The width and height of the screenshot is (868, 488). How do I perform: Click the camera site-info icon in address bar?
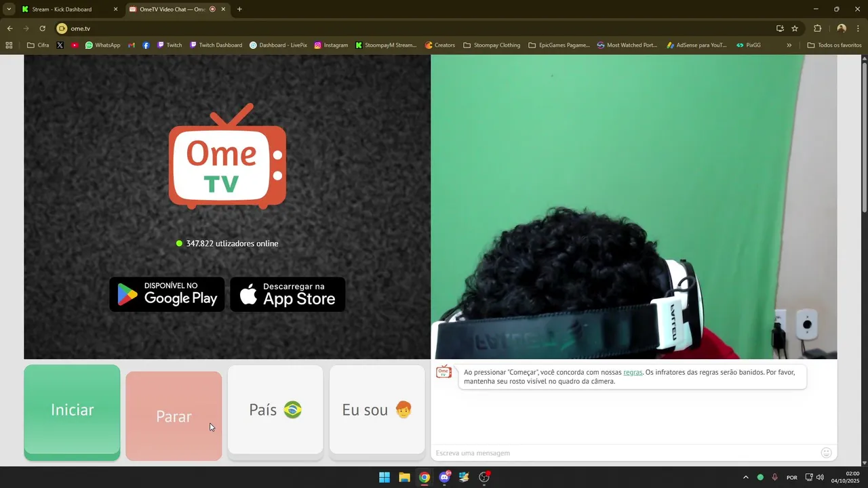click(x=62, y=28)
